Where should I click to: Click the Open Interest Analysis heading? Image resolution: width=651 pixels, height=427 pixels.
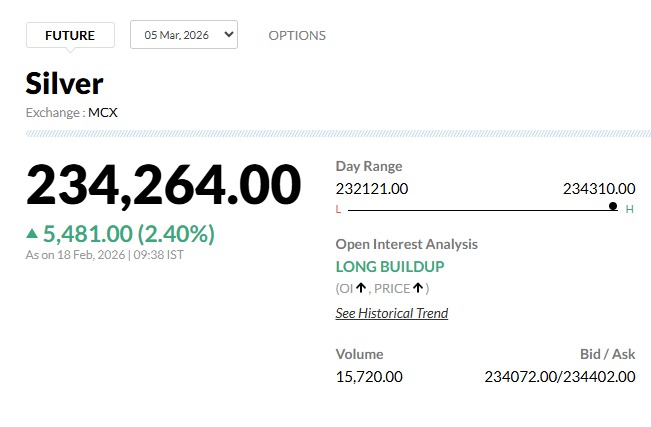[406, 244]
